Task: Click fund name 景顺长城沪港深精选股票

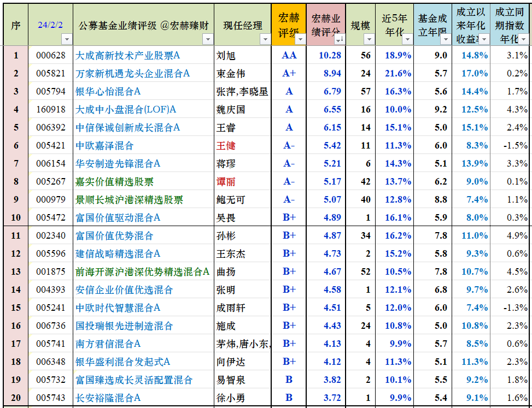Action: click(129, 199)
